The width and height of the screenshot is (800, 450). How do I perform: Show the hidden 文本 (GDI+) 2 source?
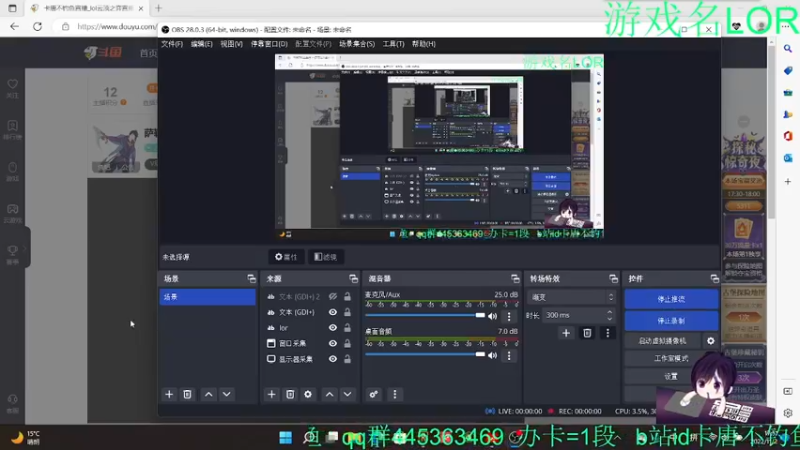point(333,296)
